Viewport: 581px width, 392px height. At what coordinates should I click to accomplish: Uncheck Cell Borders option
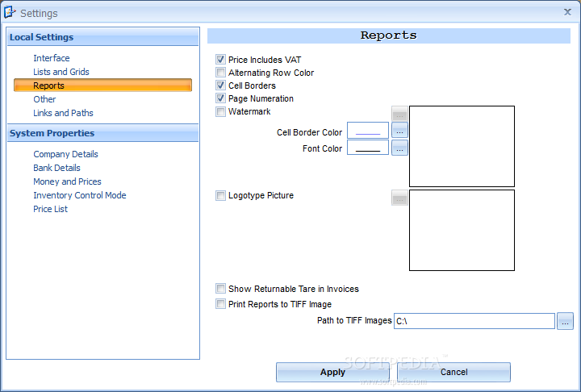(x=220, y=85)
